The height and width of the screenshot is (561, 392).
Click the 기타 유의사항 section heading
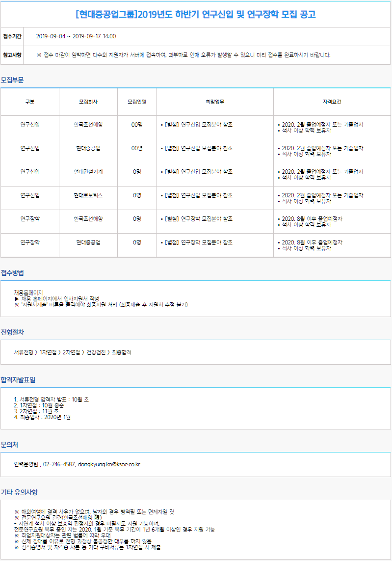19,492
